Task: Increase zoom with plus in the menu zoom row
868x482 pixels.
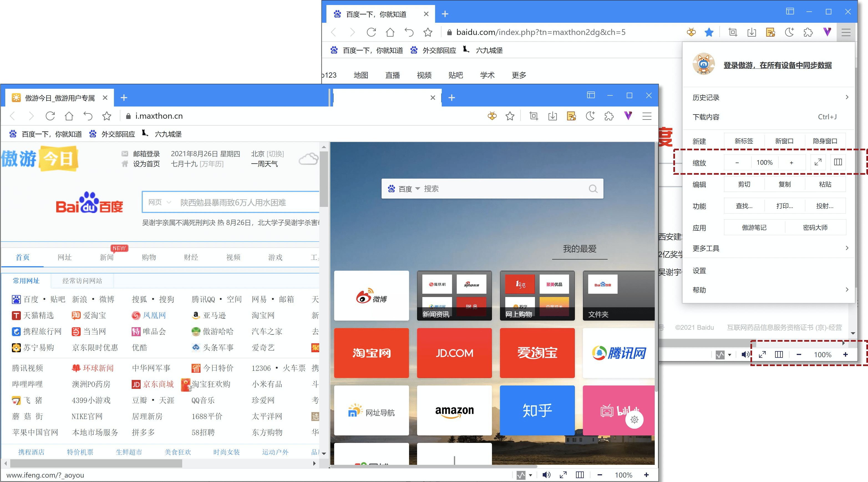Action: click(x=791, y=163)
